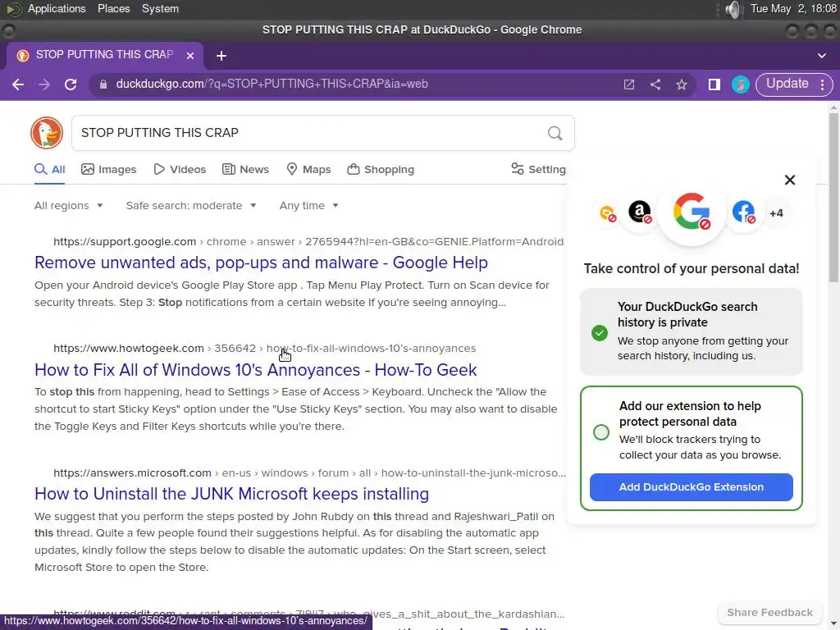Image resolution: width=840 pixels, height=630 pixels.
Task: Open Remove unwanted ads Google Help result
Action: (x=262, y=262)
